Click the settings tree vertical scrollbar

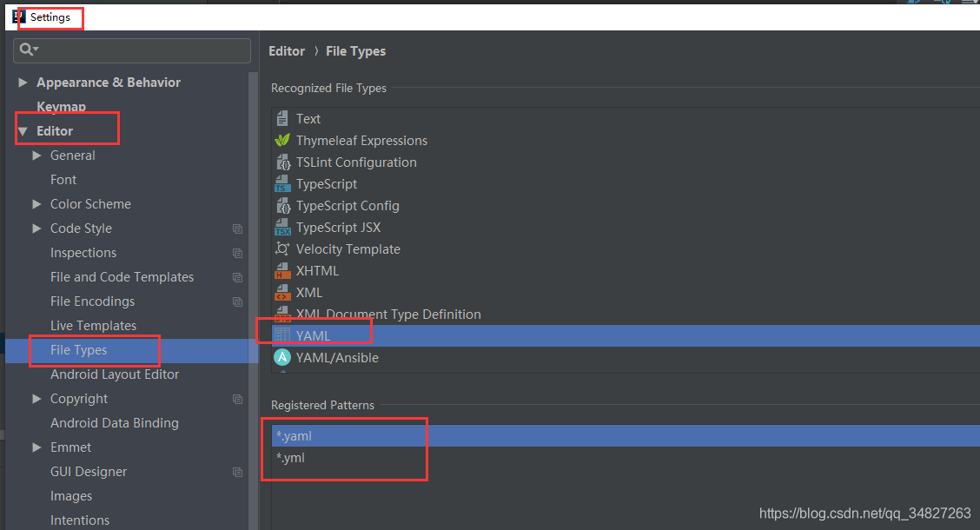(253, 300)
